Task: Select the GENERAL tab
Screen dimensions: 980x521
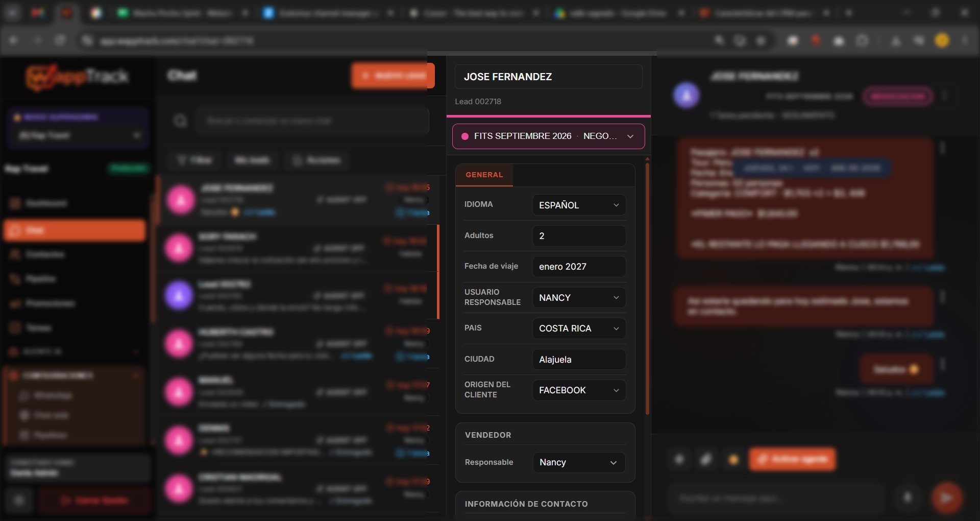Action: [x=484, y=175]
